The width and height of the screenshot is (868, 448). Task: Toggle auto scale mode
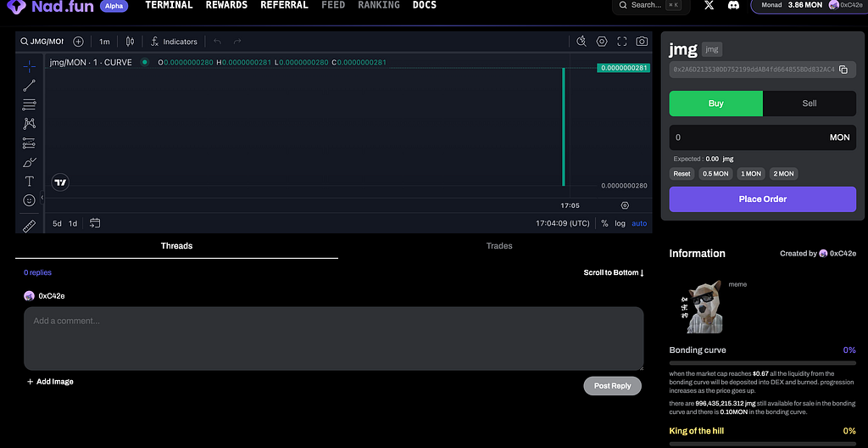[x=639, y=223]
